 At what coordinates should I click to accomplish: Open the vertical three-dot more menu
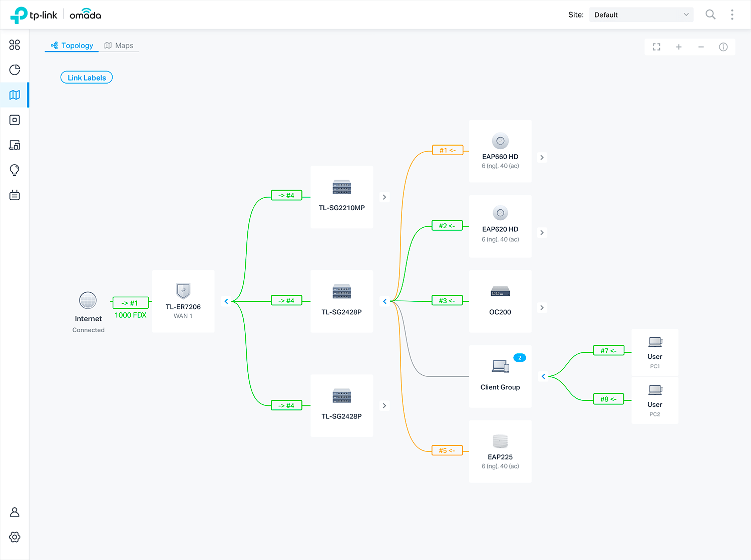(x=732, y=15)
